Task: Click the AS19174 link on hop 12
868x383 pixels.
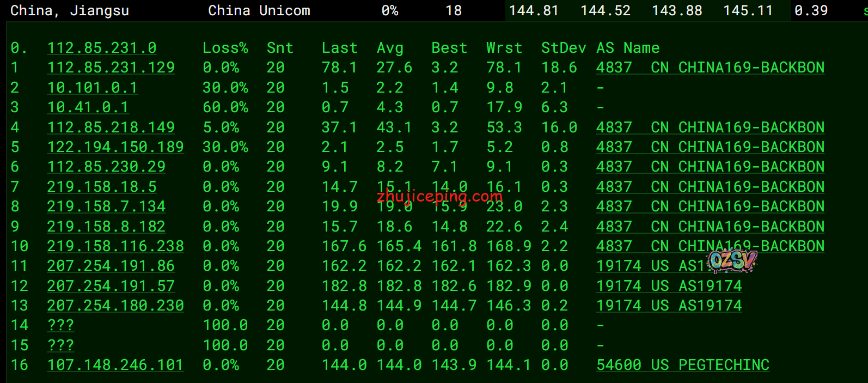Action: click(x=669, y=286)
